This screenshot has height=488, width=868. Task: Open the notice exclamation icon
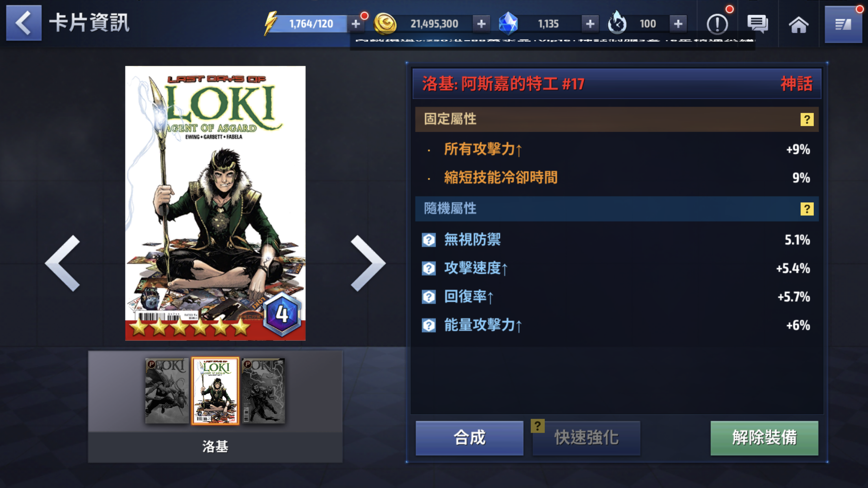717,24
